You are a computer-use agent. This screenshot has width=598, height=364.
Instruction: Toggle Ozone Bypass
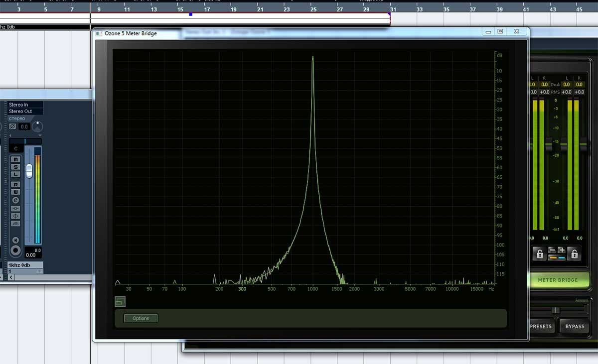pos(574,327)
